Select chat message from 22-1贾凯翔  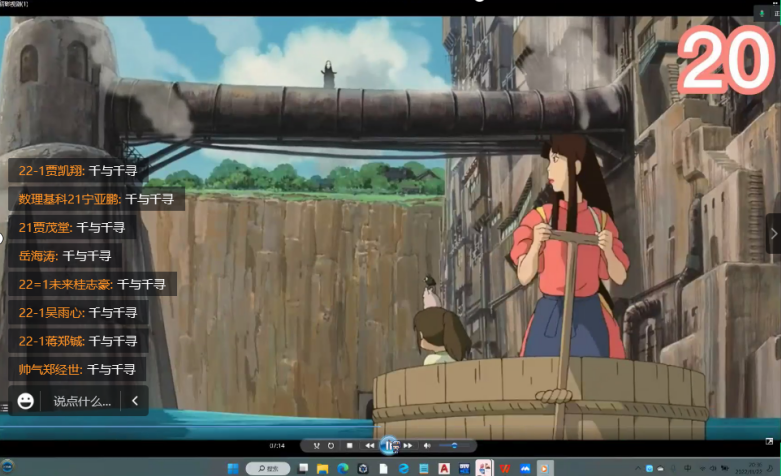[x=78, y=171]
